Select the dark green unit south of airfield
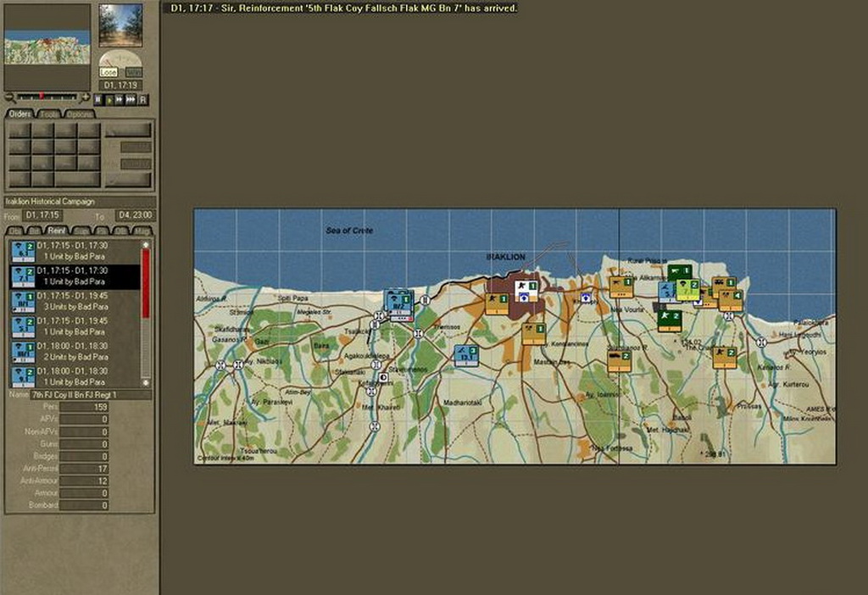The height and width of the screenshot is (595, 868). point(670,320)
